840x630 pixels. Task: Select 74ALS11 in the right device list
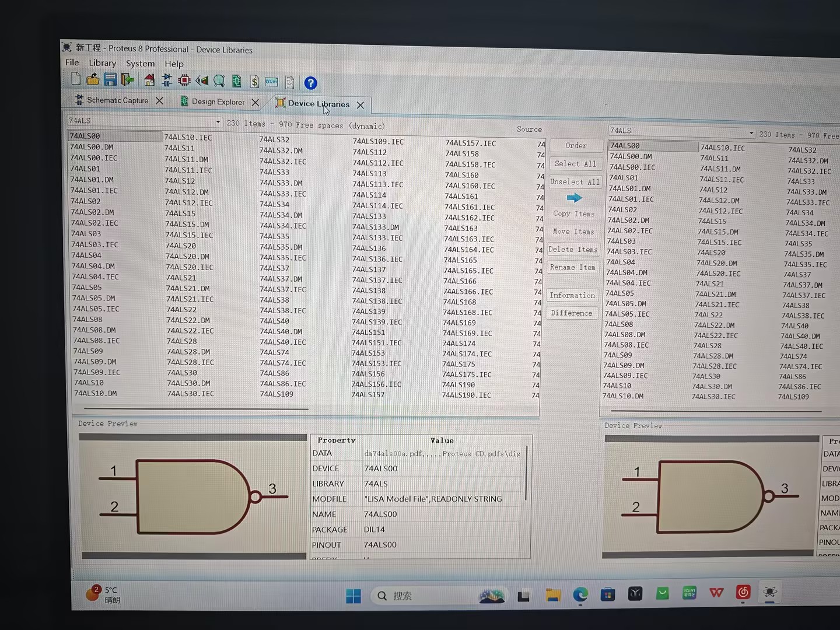[715, 158]
